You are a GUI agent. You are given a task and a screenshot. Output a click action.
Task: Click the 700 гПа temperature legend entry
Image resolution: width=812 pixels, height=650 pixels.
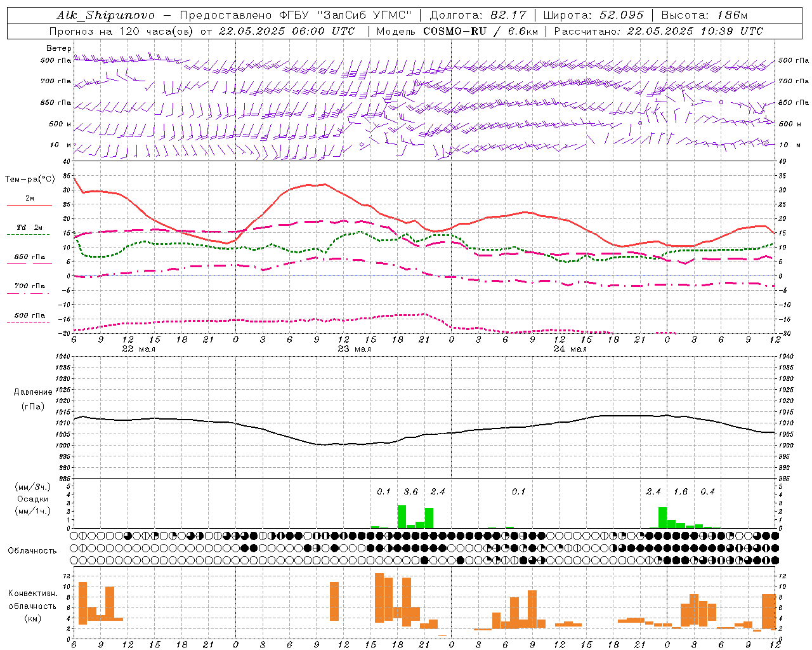[x=30, y=286]
